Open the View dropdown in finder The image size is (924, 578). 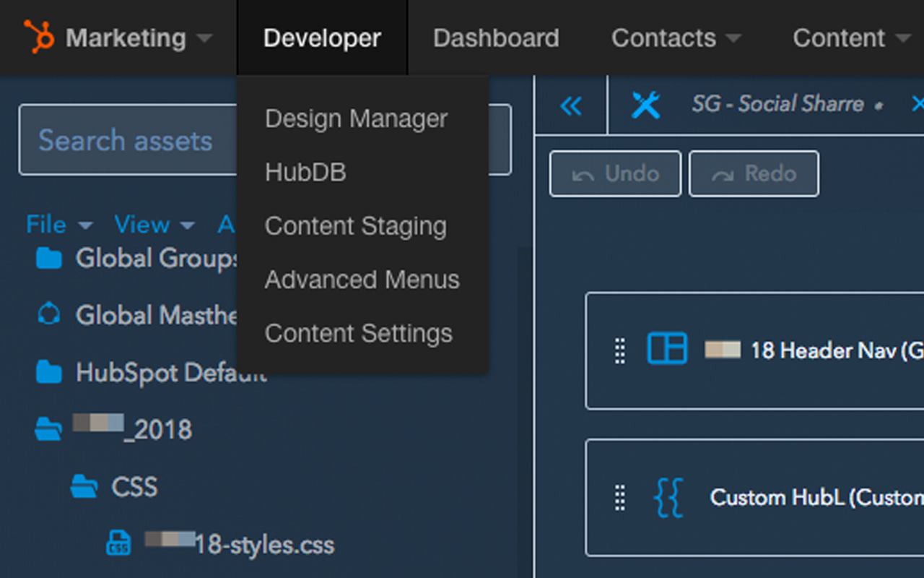point(154,225)
